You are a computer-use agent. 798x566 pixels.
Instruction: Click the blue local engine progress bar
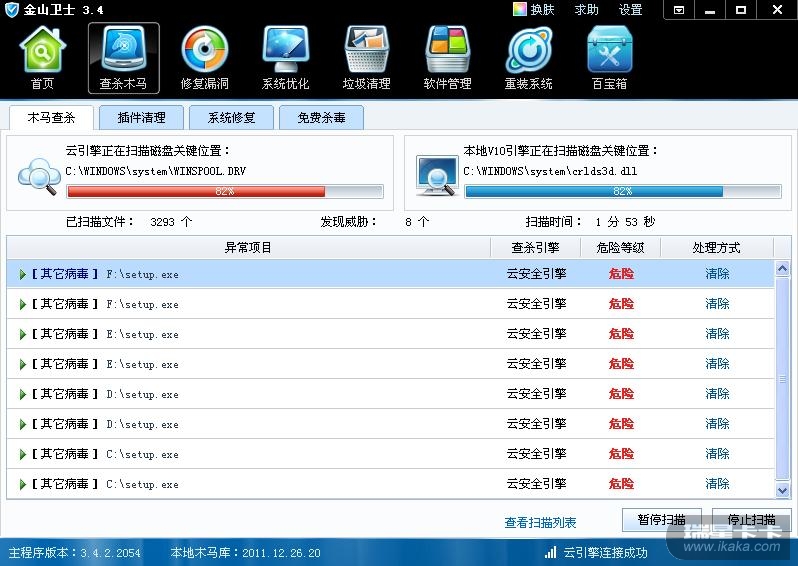(623, 191)
